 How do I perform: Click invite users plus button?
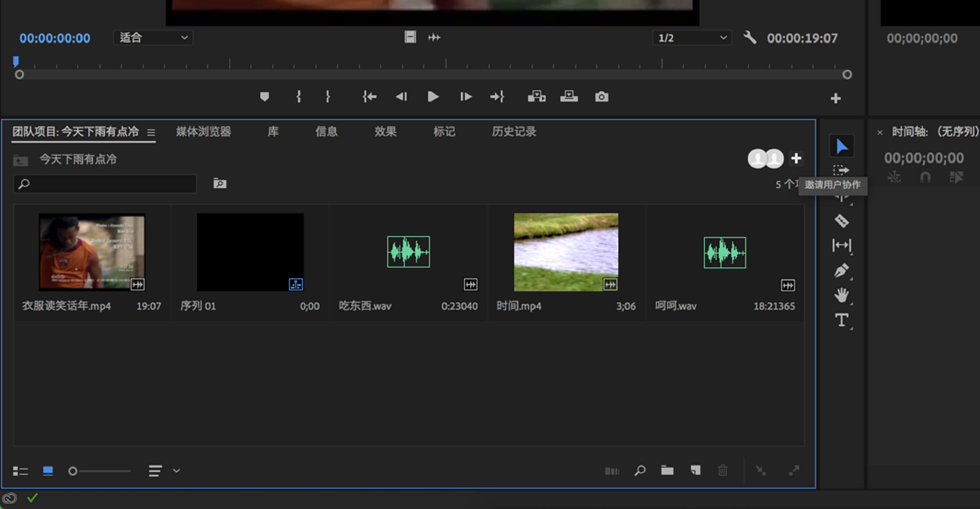[796, 158]
